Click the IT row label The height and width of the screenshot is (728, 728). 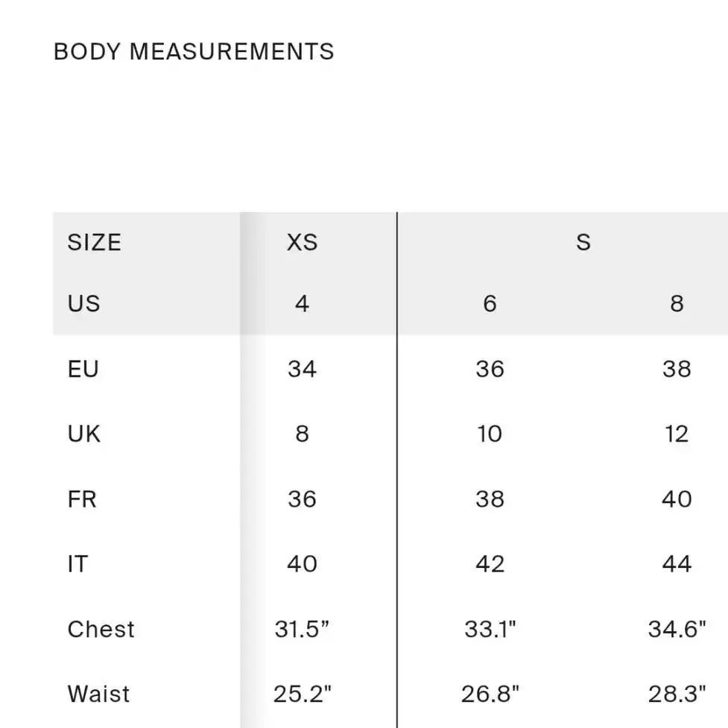tap(77, 564)
